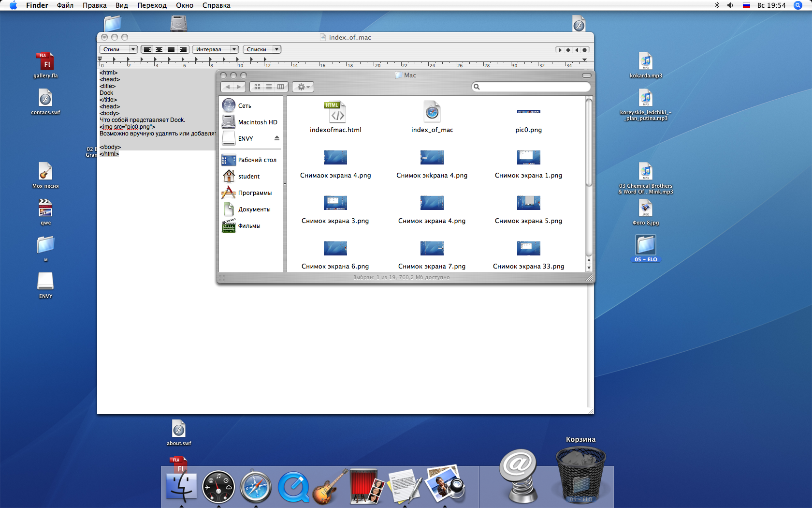The height and width of the screenshot is (508, 812).
Task: Select contacs.swf on the desktop
Action: pyautogui.click(x=45, y=102)
